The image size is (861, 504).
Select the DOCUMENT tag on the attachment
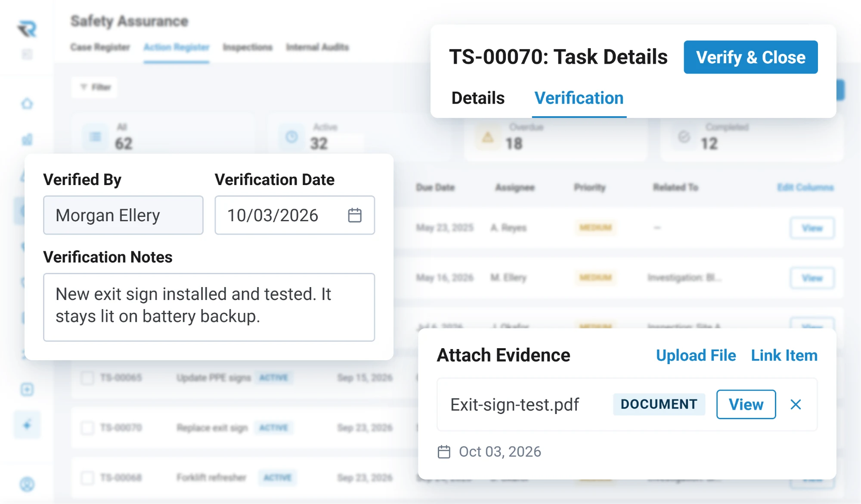pyautogui.click(x=659, y=404)
